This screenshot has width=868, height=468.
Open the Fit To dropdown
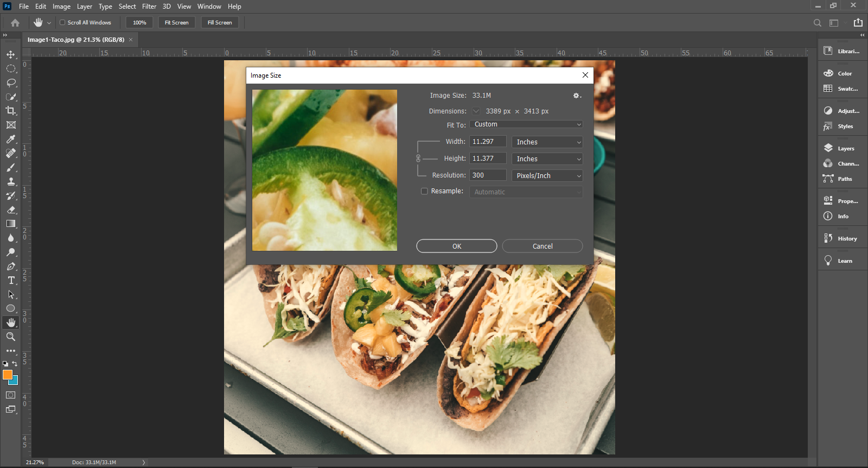click(x=526, y=124)
